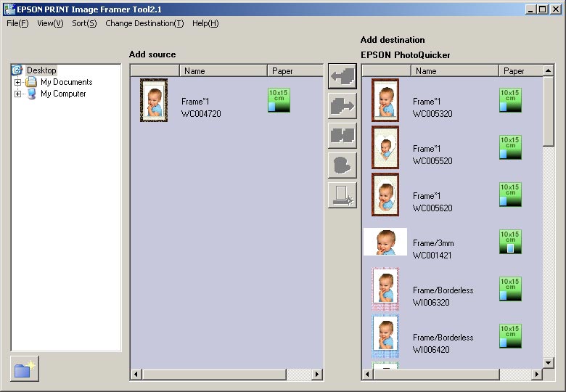Click the Paper column header in destination list

521,71
